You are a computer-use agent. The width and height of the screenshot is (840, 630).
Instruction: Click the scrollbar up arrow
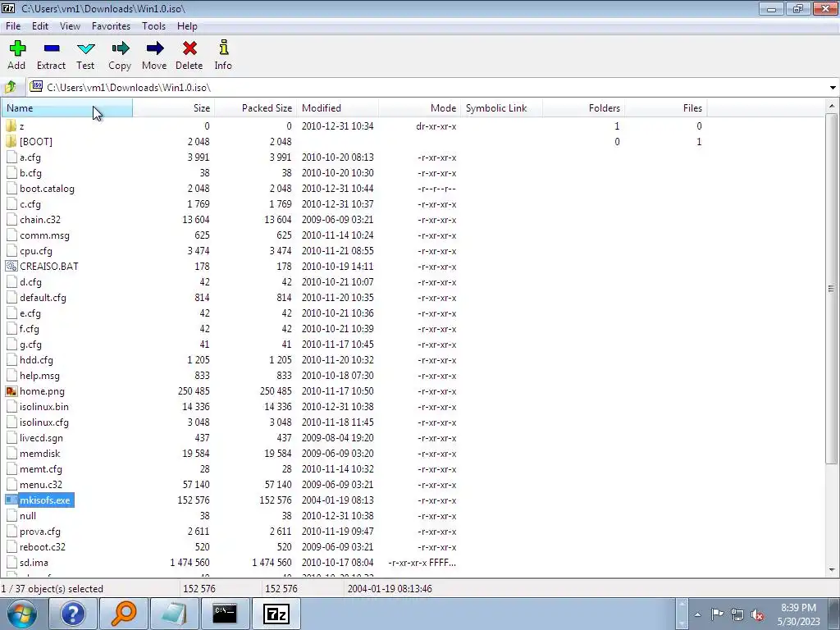[x=832, y=106]
